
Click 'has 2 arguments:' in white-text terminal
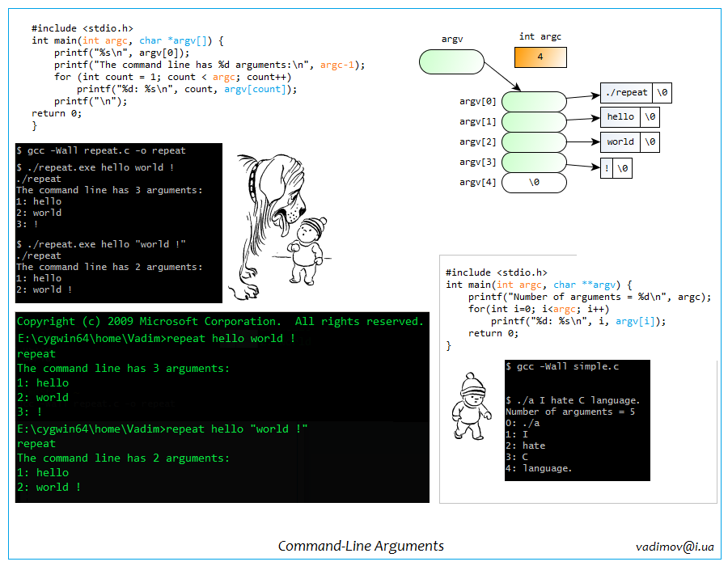(158, 267)
